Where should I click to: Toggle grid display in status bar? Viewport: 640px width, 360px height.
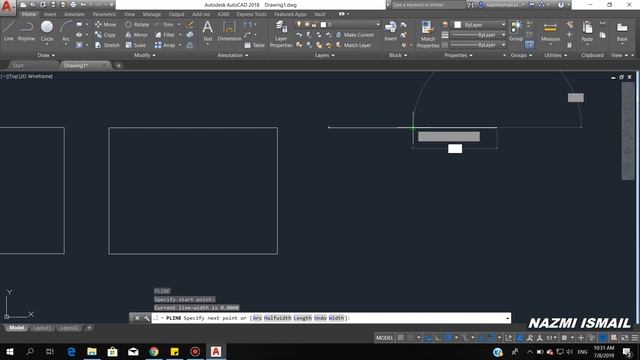point(401,338)
